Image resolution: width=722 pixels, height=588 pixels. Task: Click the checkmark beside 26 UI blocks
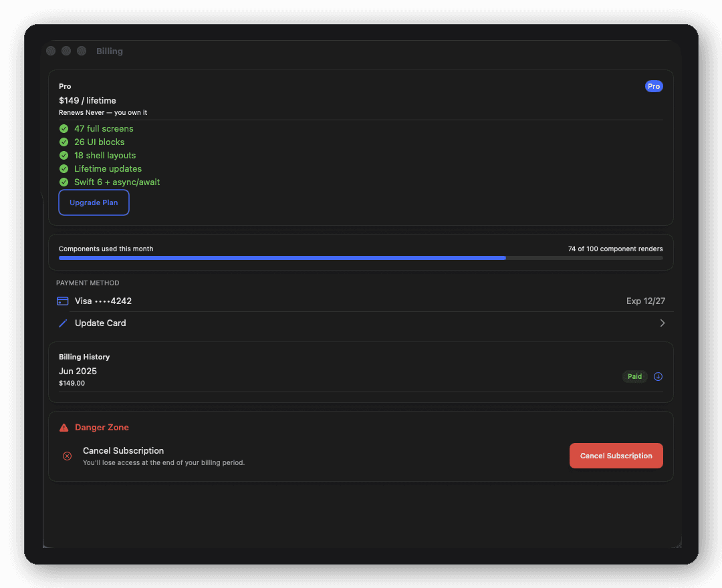pos(64,142)
